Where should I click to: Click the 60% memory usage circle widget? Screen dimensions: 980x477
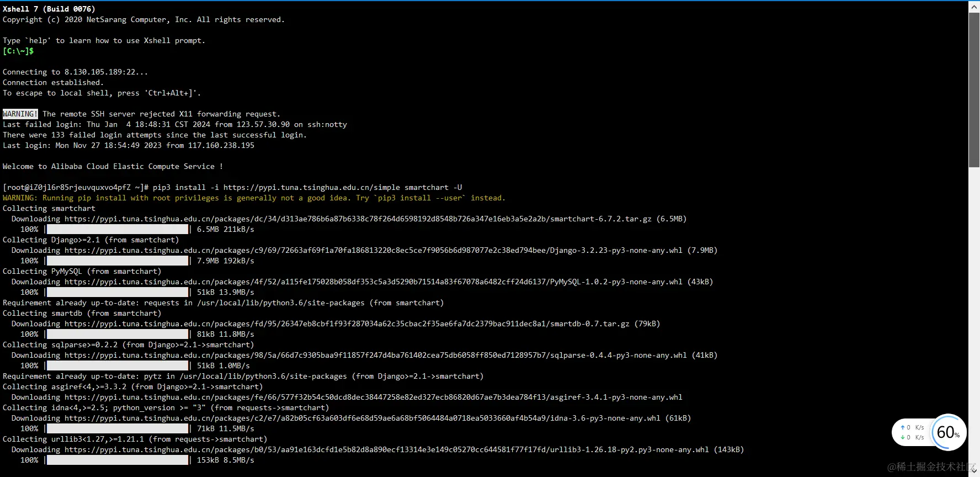(948, 432)
